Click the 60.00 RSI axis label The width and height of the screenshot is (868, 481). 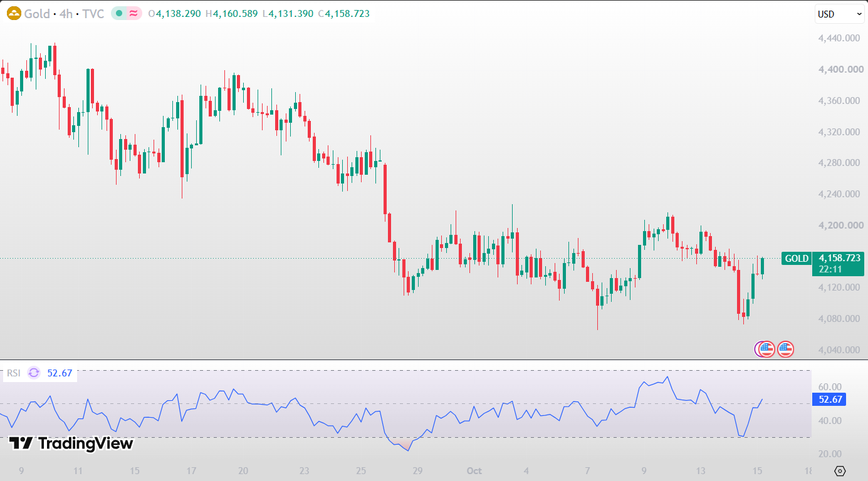(830, 387)
